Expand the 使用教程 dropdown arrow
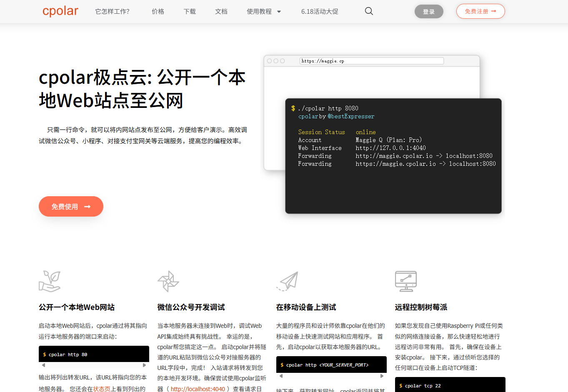 pyautogui.click(x=279, y=12)
